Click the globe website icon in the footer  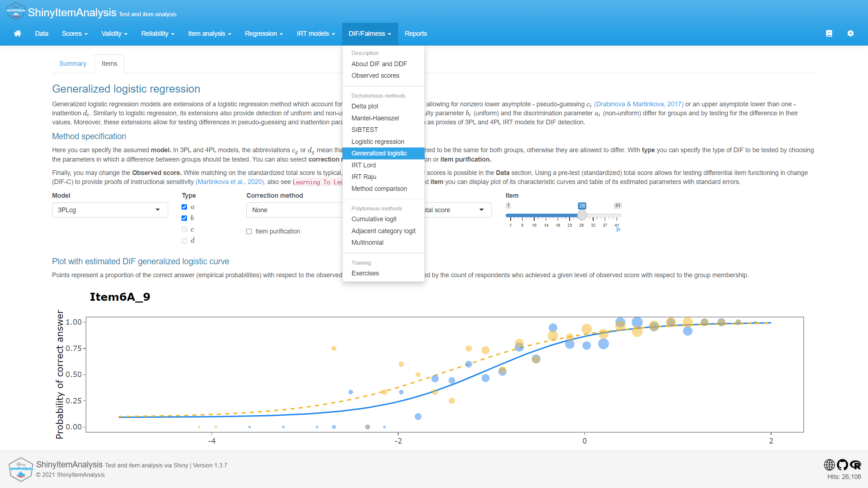point(829,465)
